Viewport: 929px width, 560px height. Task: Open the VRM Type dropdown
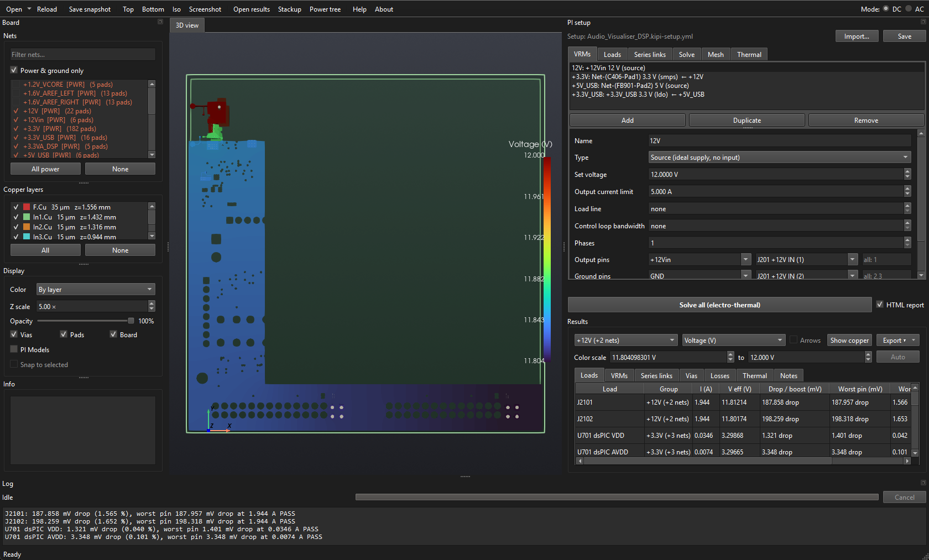point(779,158)
